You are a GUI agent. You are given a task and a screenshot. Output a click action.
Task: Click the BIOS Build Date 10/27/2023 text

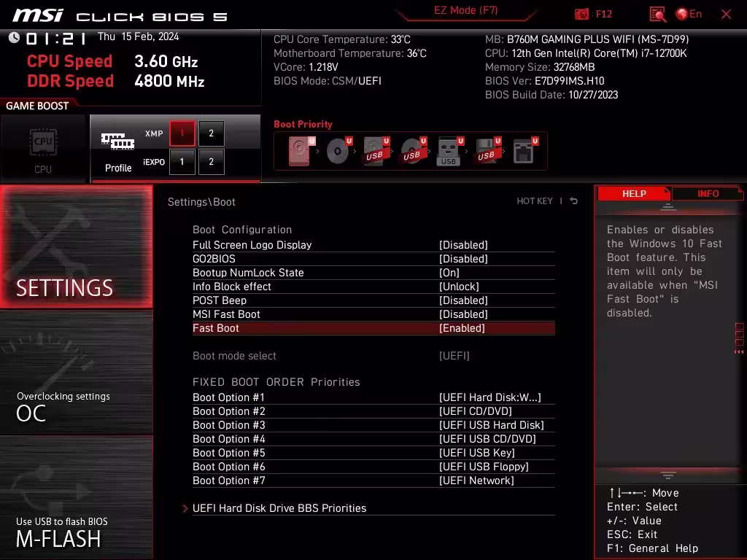pos(551,95)
